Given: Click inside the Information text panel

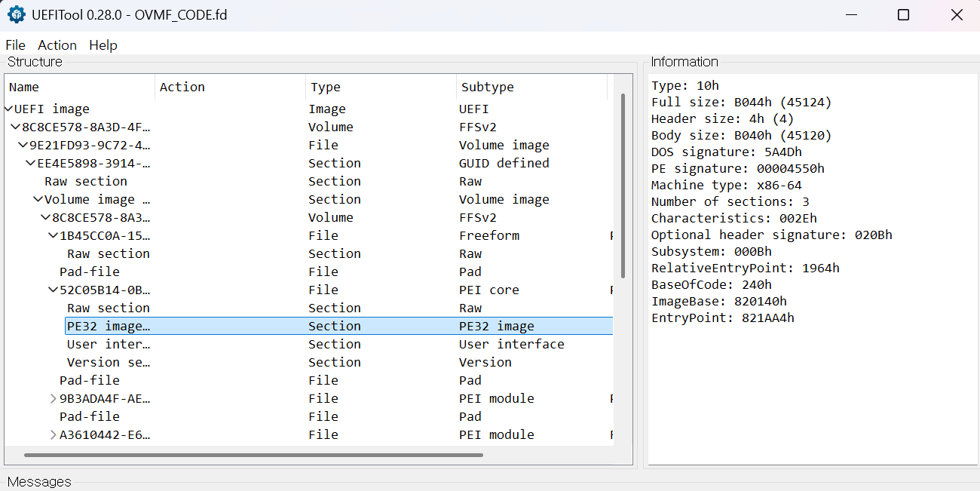Looking at the screenshot, I should pyautogui.click(x=813, y=392).
